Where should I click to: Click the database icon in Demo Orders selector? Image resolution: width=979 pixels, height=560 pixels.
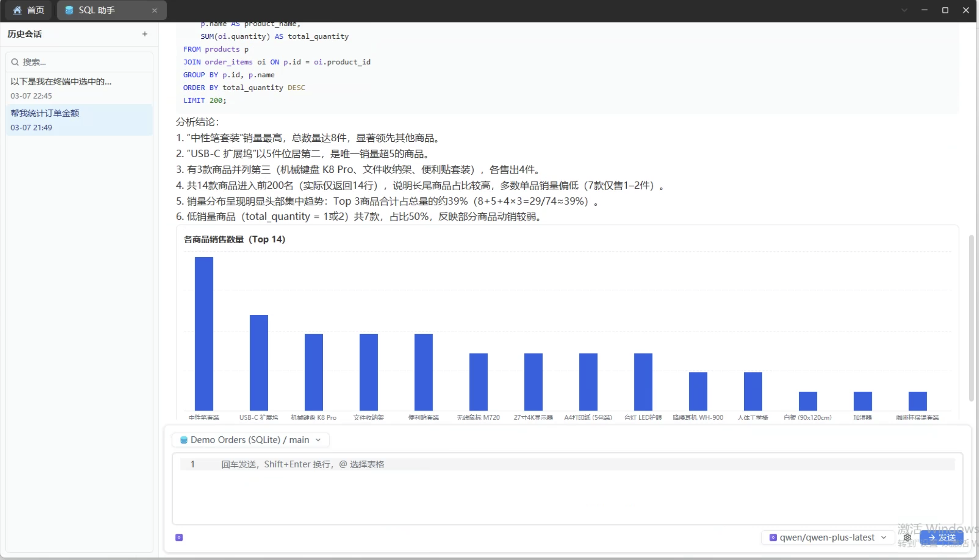pos(184,440)
